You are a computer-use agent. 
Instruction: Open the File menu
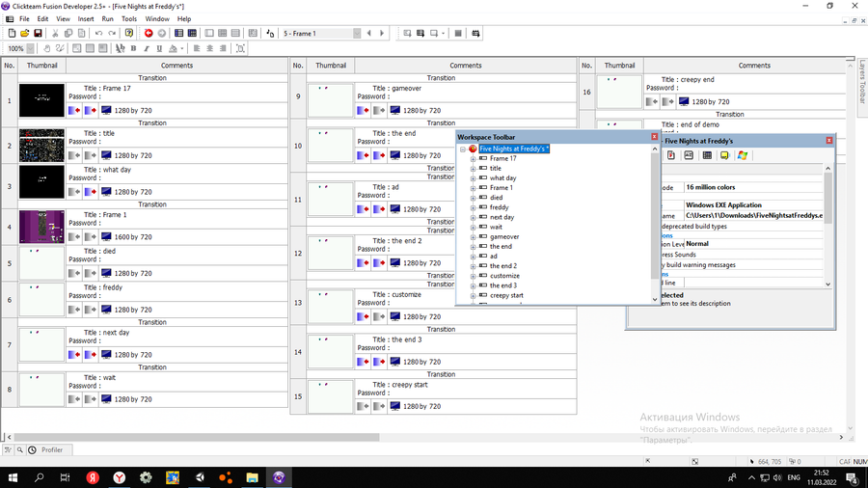click(24, 19)
